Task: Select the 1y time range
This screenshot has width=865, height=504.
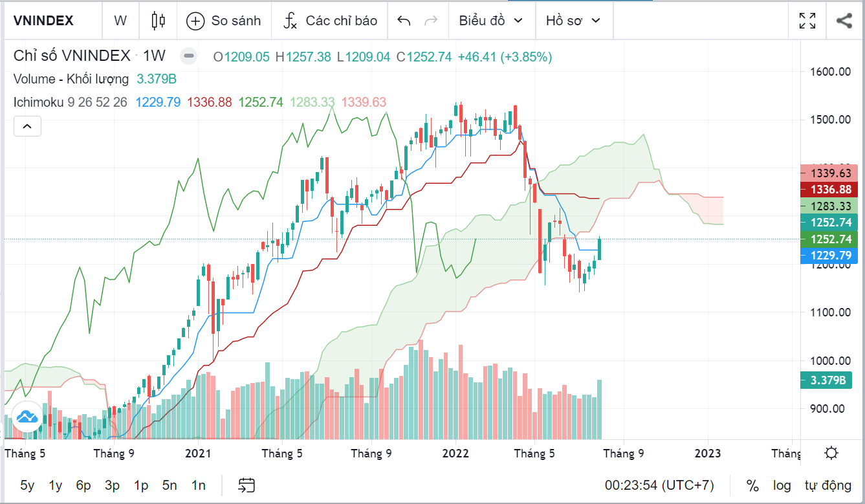Action: point(56,485)
